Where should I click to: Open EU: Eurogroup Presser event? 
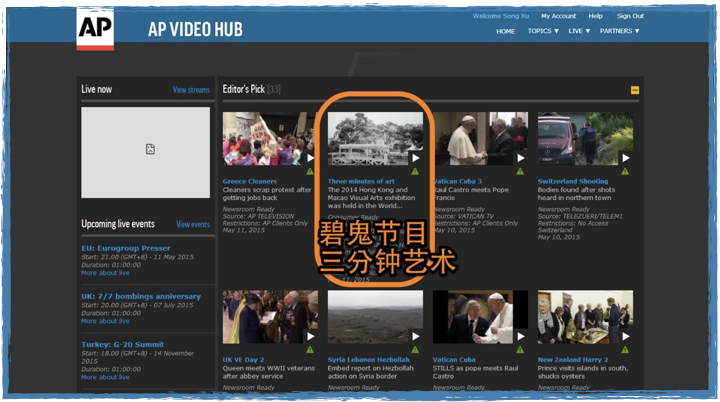[x=126, y=248]
